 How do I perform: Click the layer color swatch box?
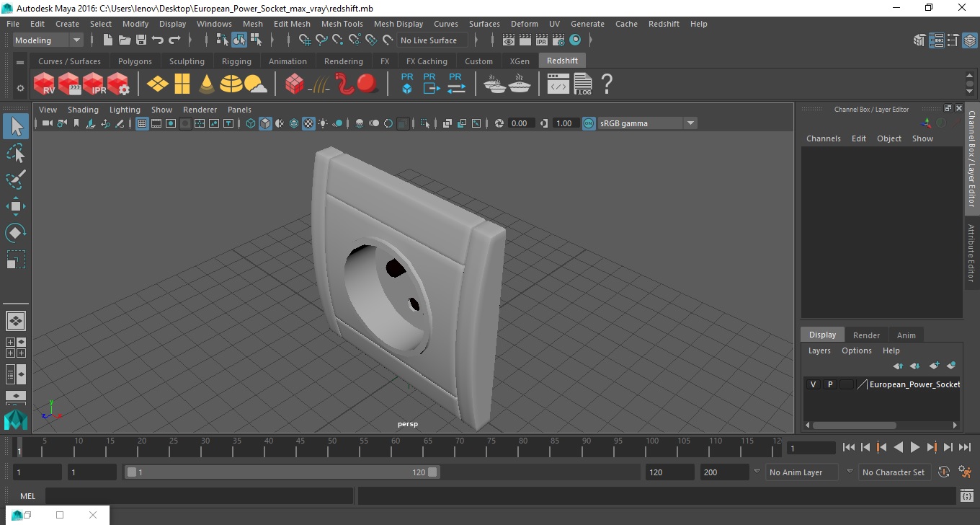click(x=846, y=384)
